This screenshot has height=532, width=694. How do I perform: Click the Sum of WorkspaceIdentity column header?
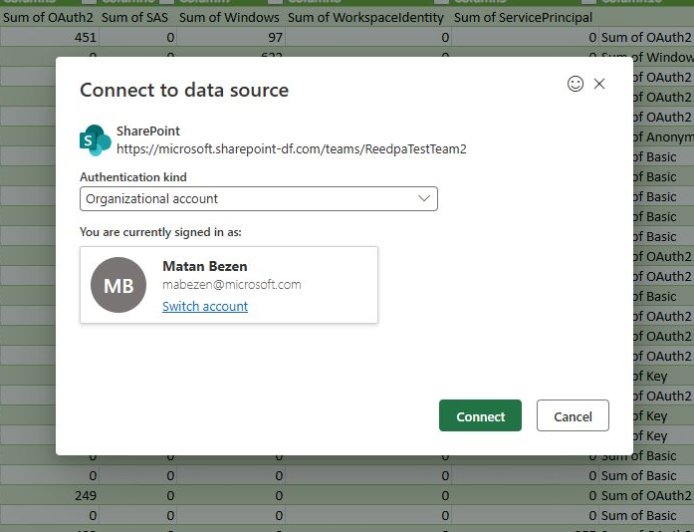tap(366, 18)
